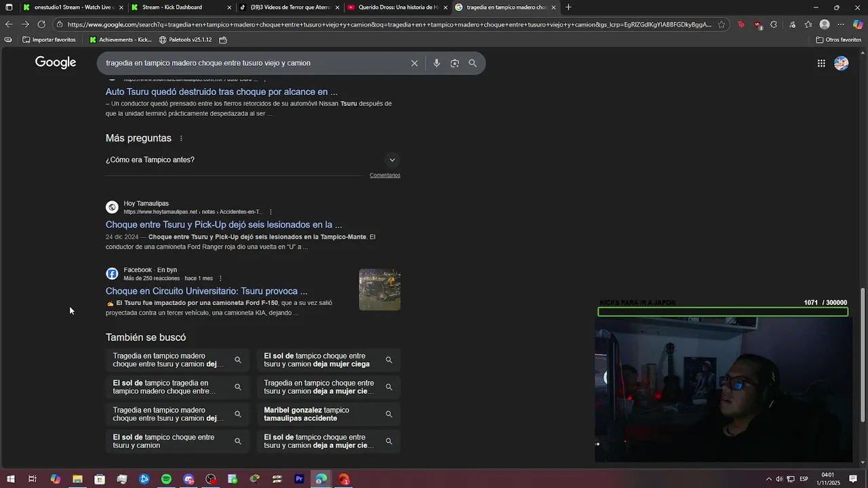Open File Explorer from the taskbar
Screen dimensions: 868x488
coord(77,479)
